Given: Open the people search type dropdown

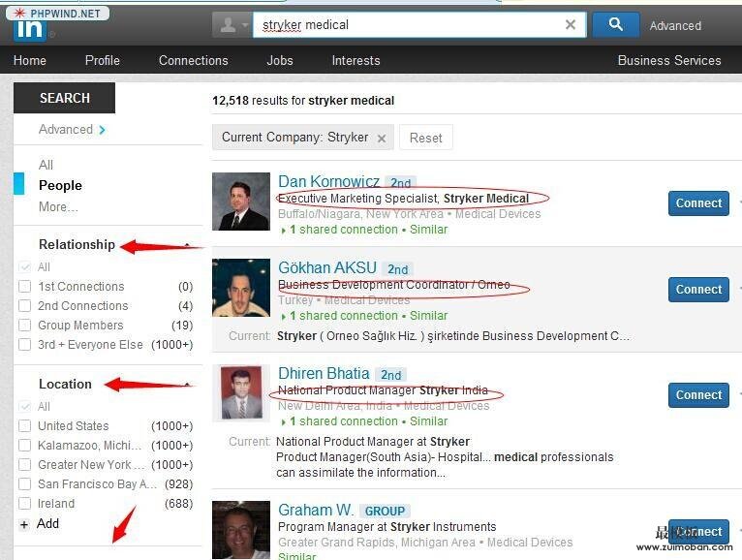Looking at the screenshot, I should 231,24.
